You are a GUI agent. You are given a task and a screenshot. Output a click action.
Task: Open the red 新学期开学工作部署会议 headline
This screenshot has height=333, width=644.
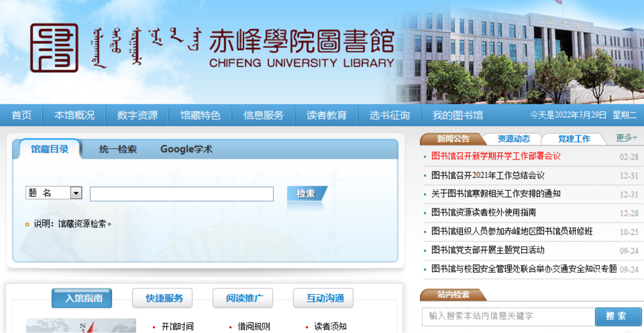point(495,156)
